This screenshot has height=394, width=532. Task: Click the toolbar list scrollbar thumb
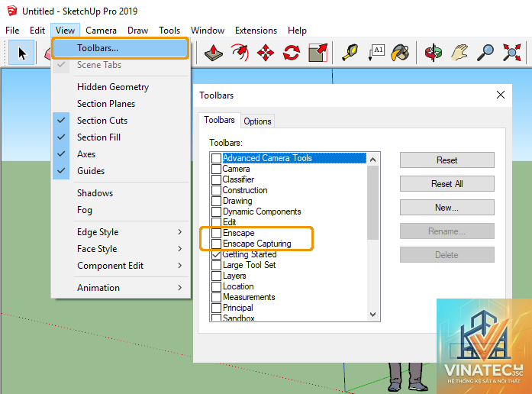(373, 202)
